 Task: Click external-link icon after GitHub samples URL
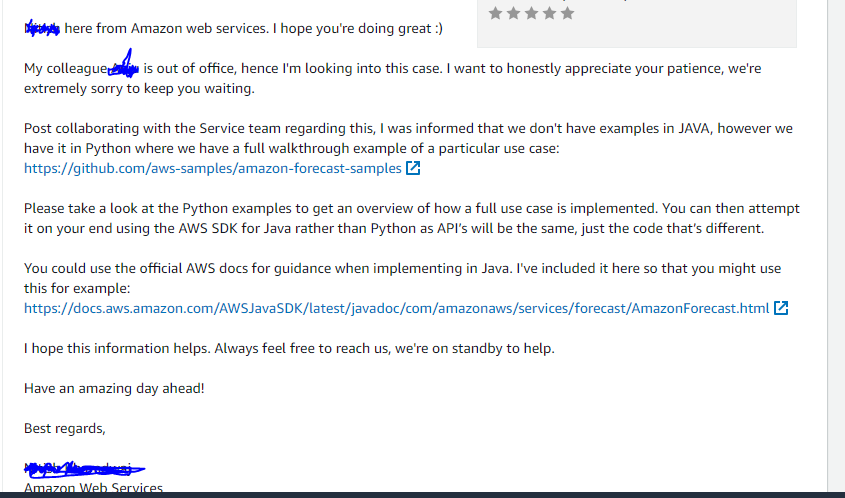pyautogui.click(x=413, y=168)
